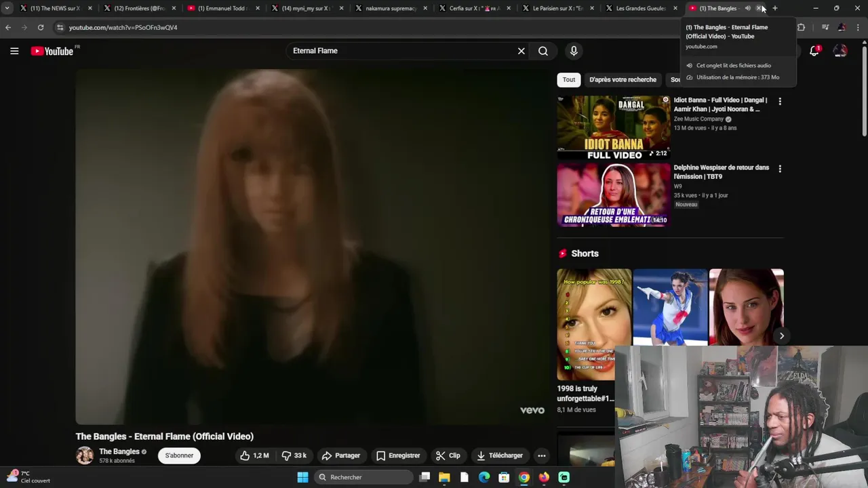The height and width of the screenshot is (488, 868).
Task: Open the Windows Start menu
Action: (x=302, y=477)
